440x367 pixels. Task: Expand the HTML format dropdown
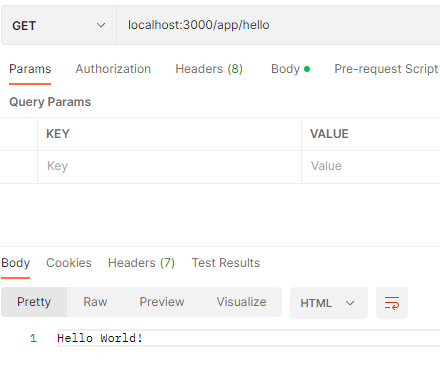329,303
